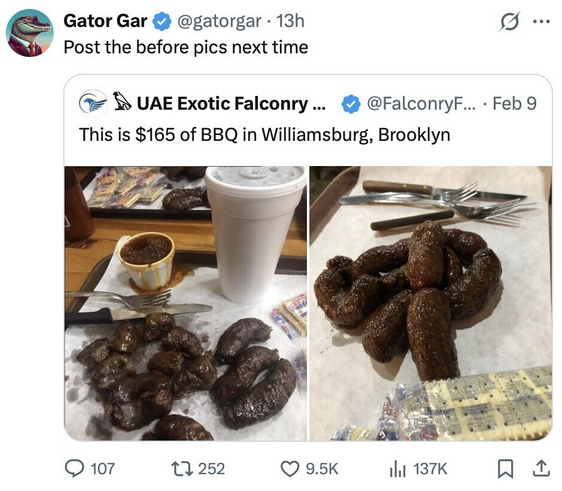The width and height of the screenshot is (562, 491).
Task: Bookmark this post
Action: [x=505, y=469]
